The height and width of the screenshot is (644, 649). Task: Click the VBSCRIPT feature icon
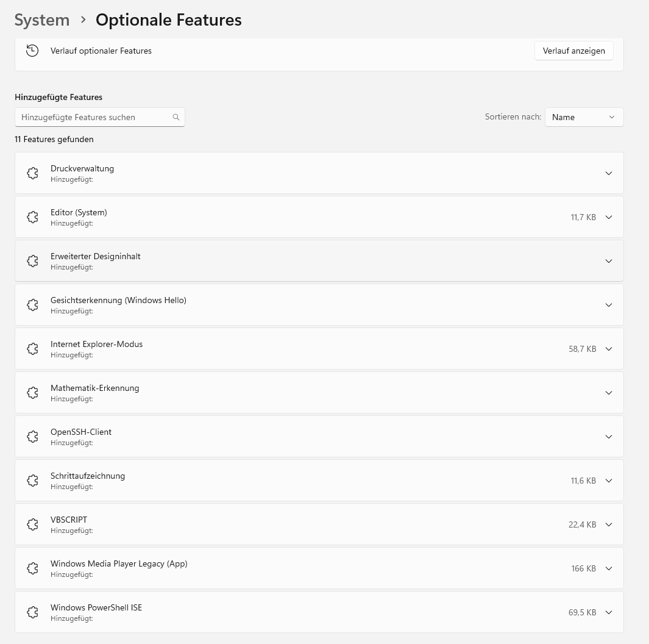pyautogui.click(x=32, y=524)
